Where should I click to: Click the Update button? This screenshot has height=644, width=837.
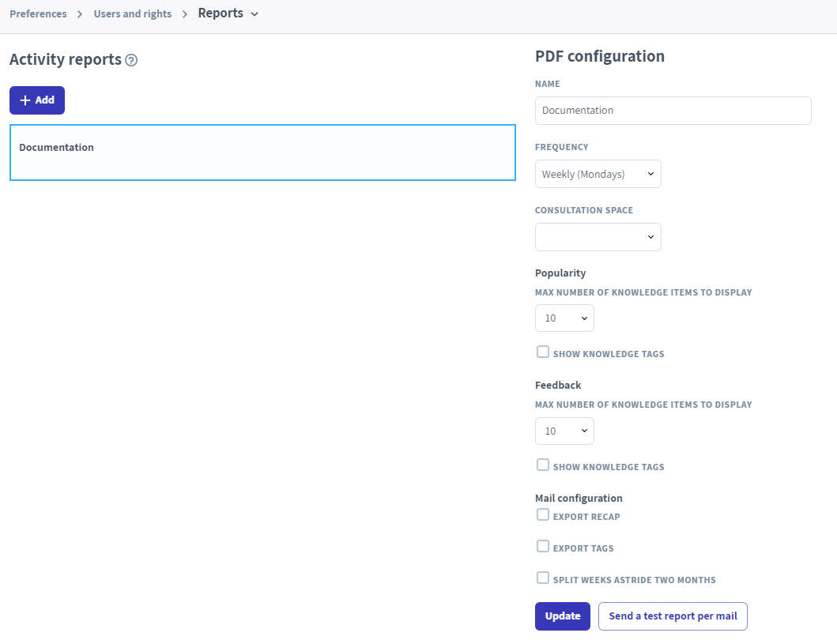[562, 616]
